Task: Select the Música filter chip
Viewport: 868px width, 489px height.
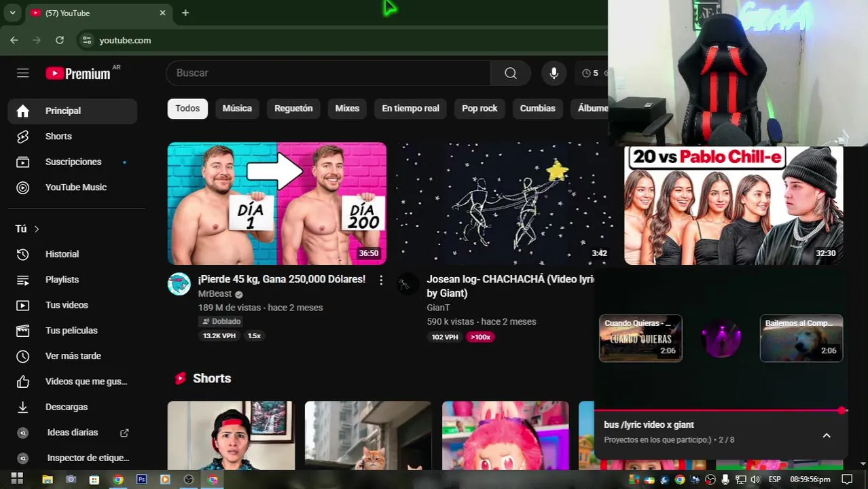Action: pos(237,108)
